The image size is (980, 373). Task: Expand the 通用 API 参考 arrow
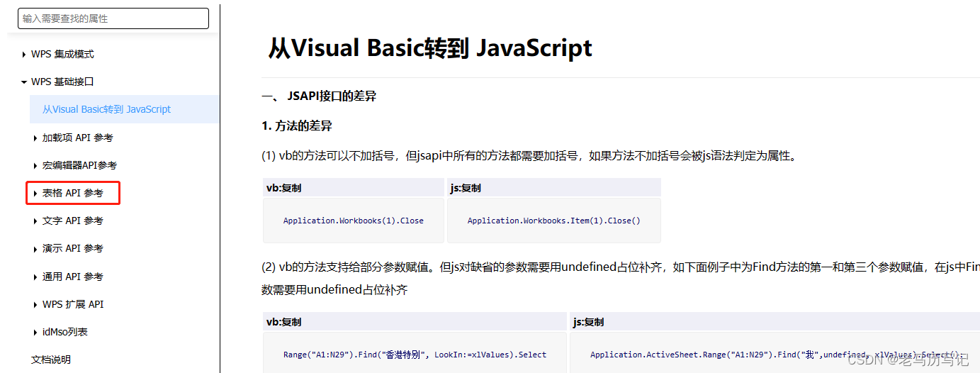coord(35,277)
